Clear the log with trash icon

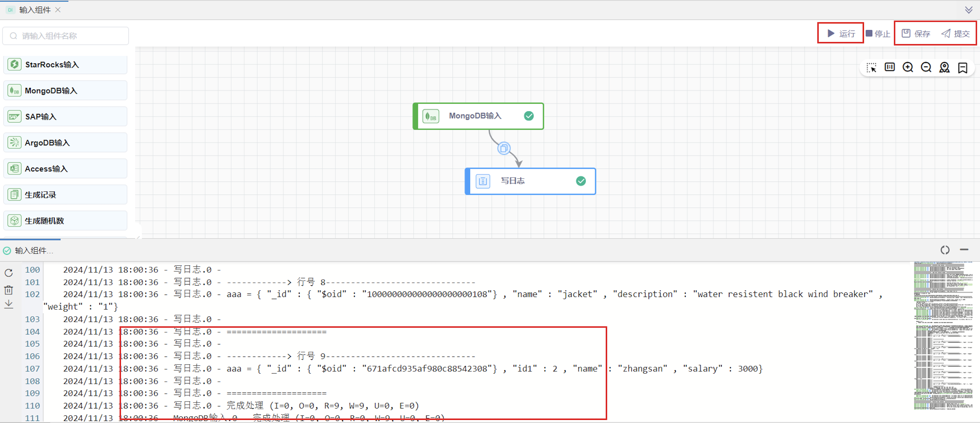tap(9, 290)
